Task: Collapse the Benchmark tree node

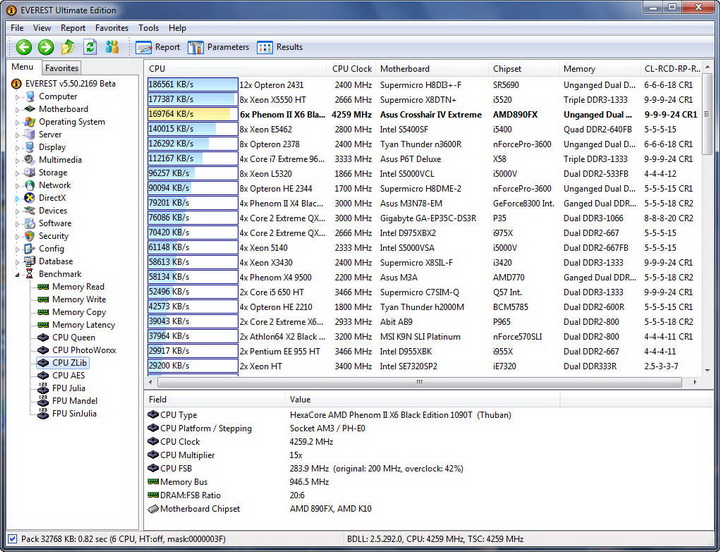Action: click(17, 275)
